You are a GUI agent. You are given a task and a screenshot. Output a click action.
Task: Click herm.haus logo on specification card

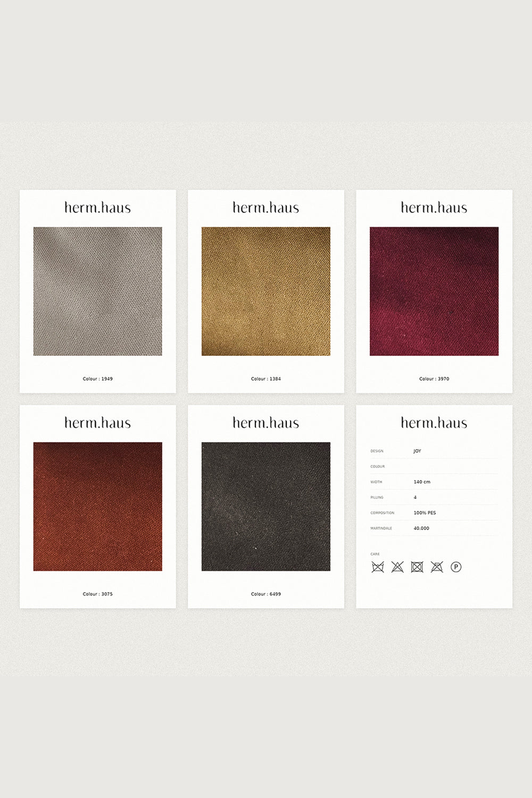pos(434,423)
